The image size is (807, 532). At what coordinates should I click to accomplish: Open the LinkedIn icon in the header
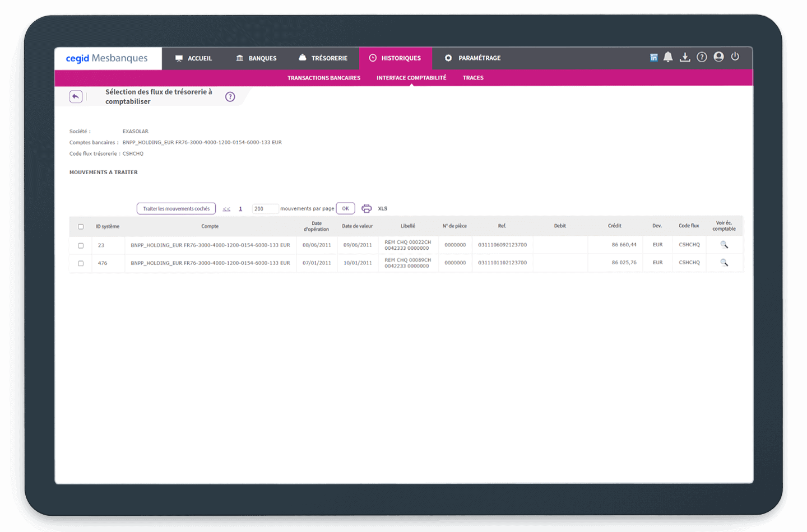(653, 58)
